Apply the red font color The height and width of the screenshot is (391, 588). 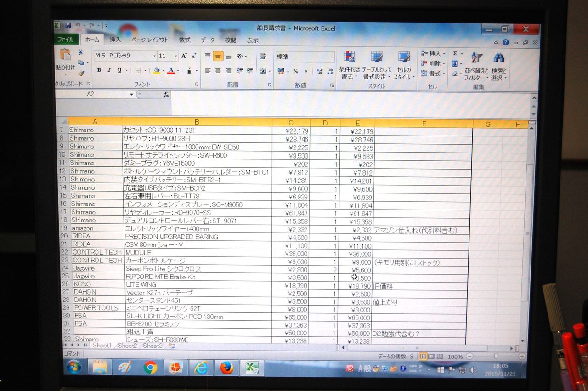tap(171, 71)
